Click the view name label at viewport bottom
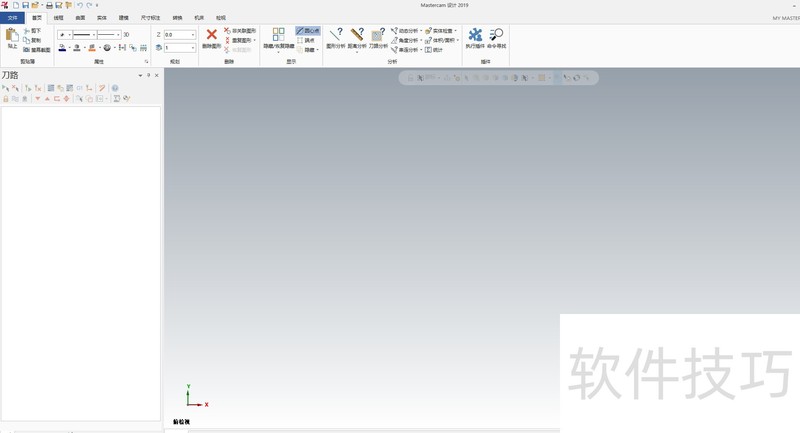 (181, 422)
